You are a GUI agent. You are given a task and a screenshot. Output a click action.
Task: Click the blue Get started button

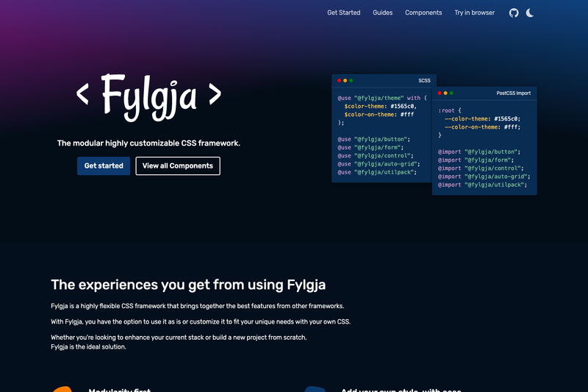(x=104, y=165)
